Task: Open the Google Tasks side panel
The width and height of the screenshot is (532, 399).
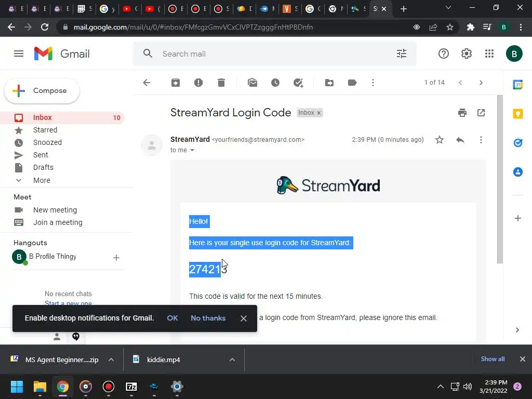Action: [x=518, y=143]
